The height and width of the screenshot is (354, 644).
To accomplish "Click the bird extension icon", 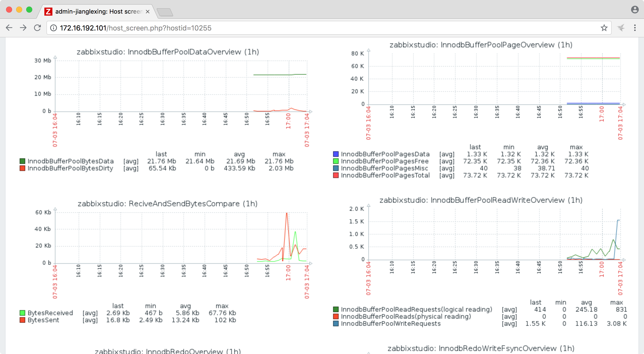I will click(x=621, y=28).
